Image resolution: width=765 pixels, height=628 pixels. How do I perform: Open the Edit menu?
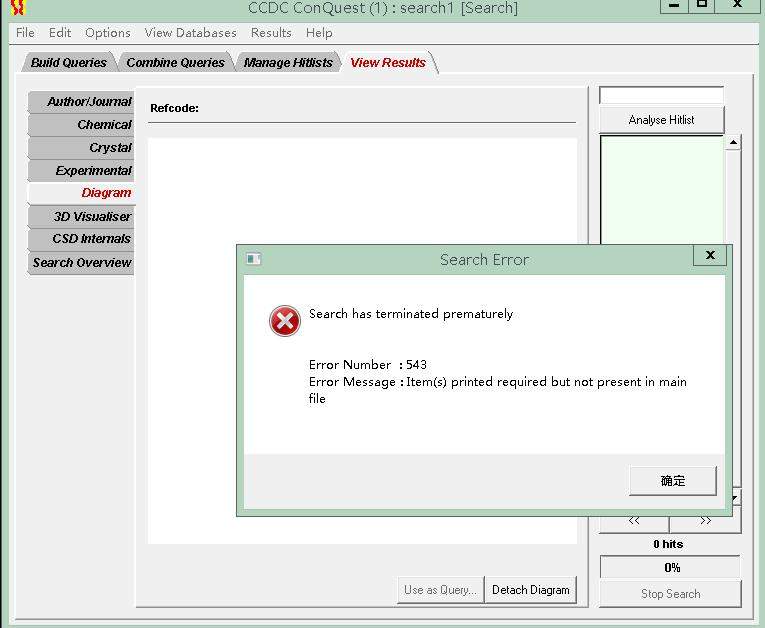coord(60,33)
